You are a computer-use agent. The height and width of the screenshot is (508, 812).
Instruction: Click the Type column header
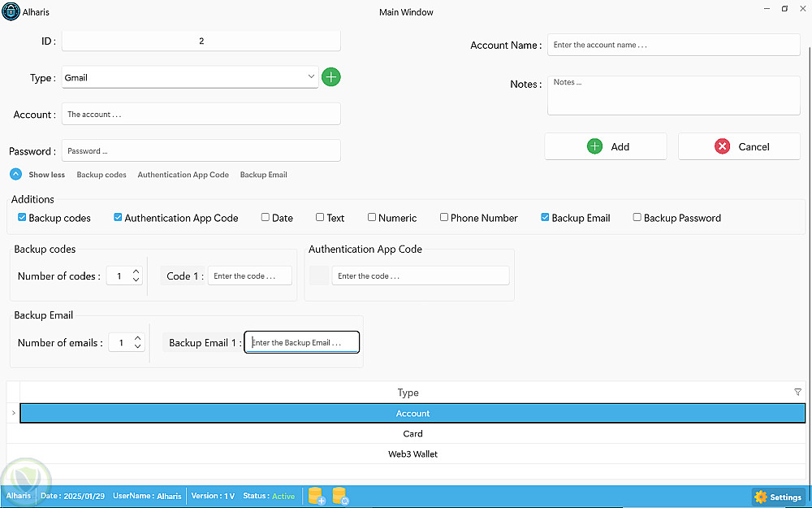click(x=408, y=393)
